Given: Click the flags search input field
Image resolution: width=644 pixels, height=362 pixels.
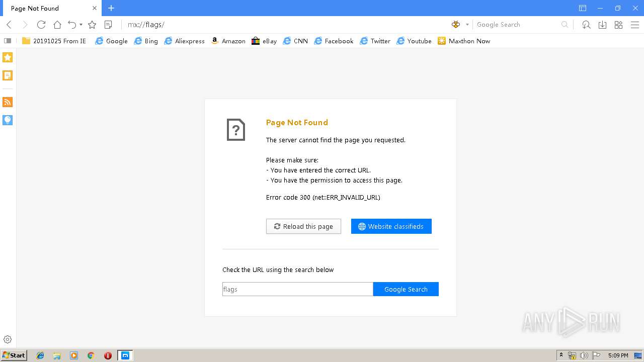Looking at the screenshot, I should [298, 289].
